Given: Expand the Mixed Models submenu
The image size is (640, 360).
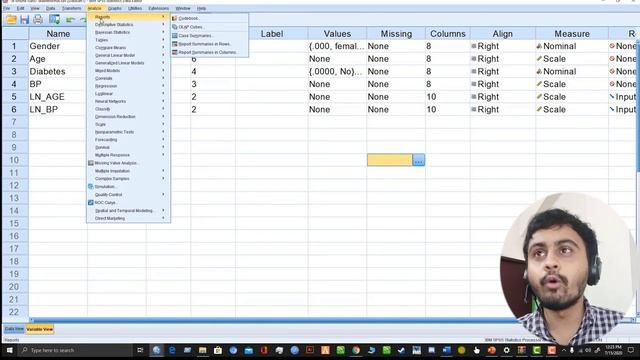Looking at the screenshot, I should (128, 71).
